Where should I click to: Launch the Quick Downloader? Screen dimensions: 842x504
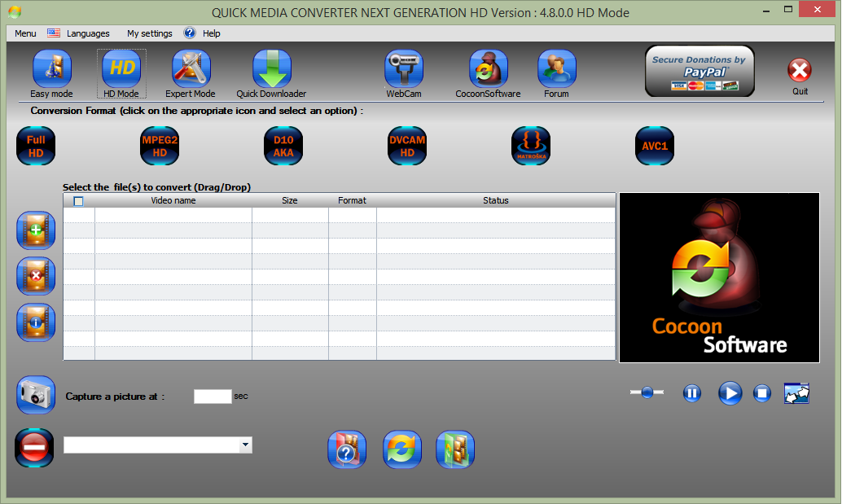point(272,68)
